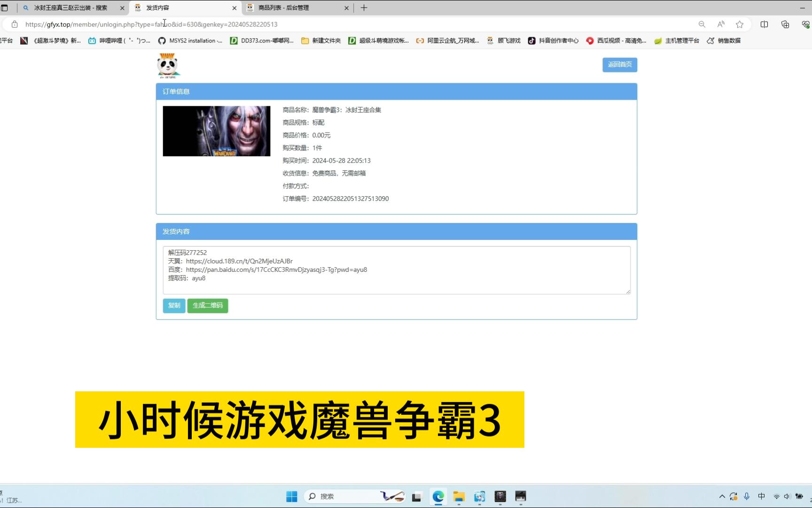Click the 订单信息 panel header
This screenshot has height=508, width=812.
pos(397,92)
